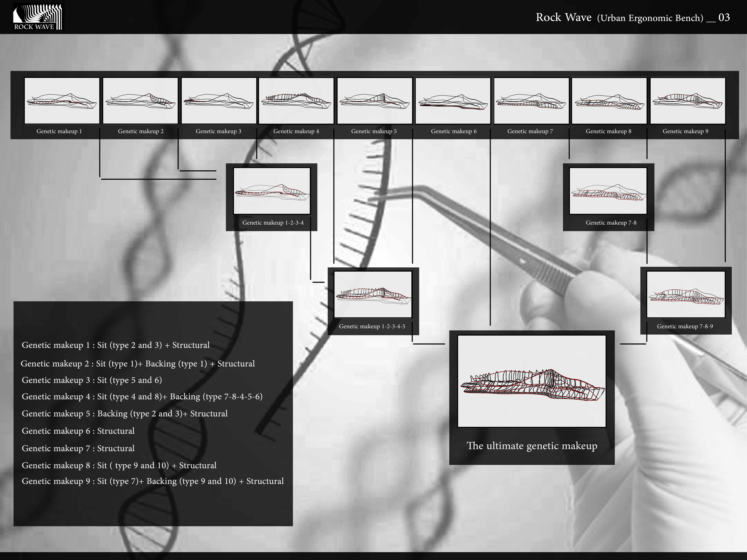Click the Genetic makeup 6 wireframe image
The image size is (747, 560).
(x=453, y=101)
